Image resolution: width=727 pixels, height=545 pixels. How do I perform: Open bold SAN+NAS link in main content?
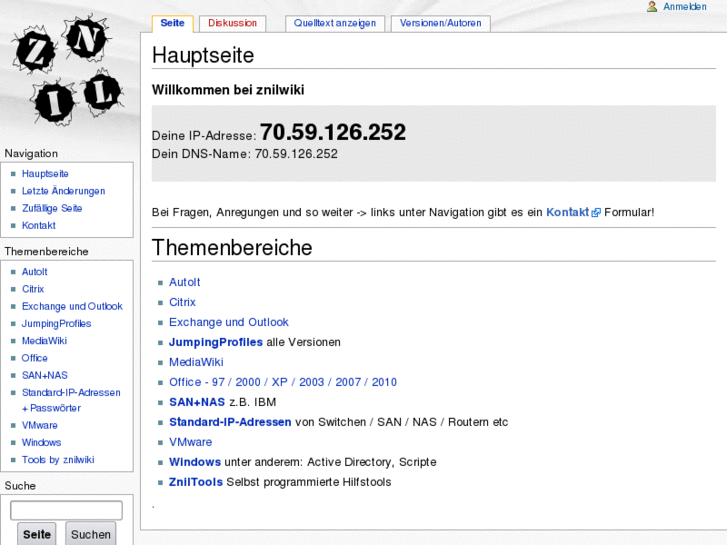(197, 402)
